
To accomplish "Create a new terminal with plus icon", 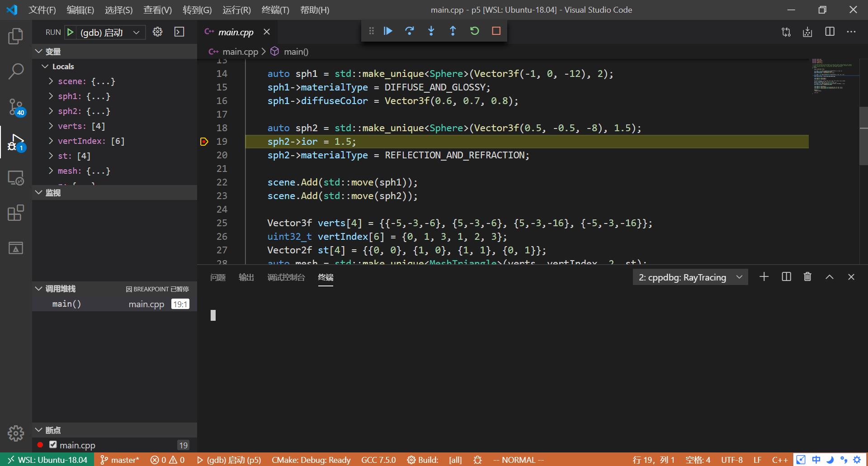I will 764,277.
